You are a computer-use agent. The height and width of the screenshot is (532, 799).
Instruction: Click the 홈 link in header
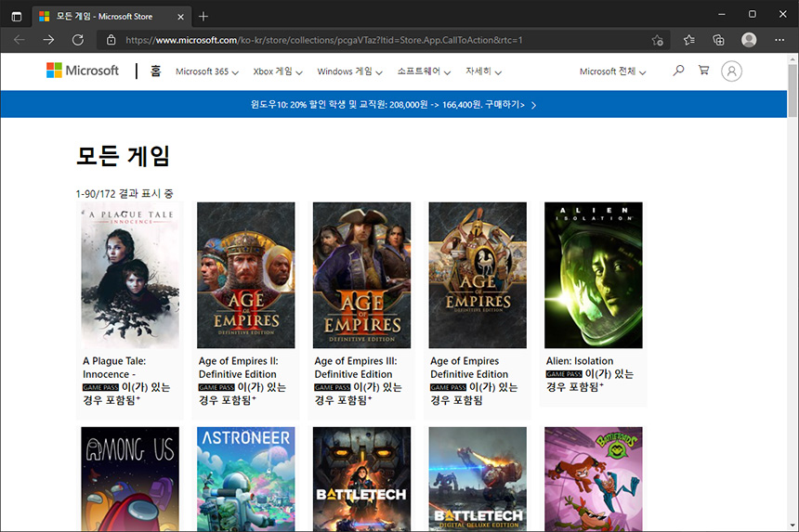coord(155,71)
